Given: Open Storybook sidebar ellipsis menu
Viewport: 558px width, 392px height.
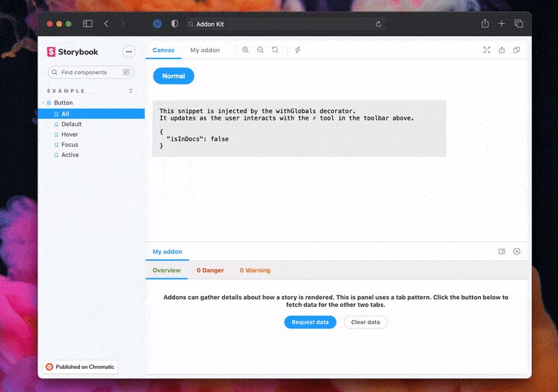Looking at the screenshot, I should (128, 52).
